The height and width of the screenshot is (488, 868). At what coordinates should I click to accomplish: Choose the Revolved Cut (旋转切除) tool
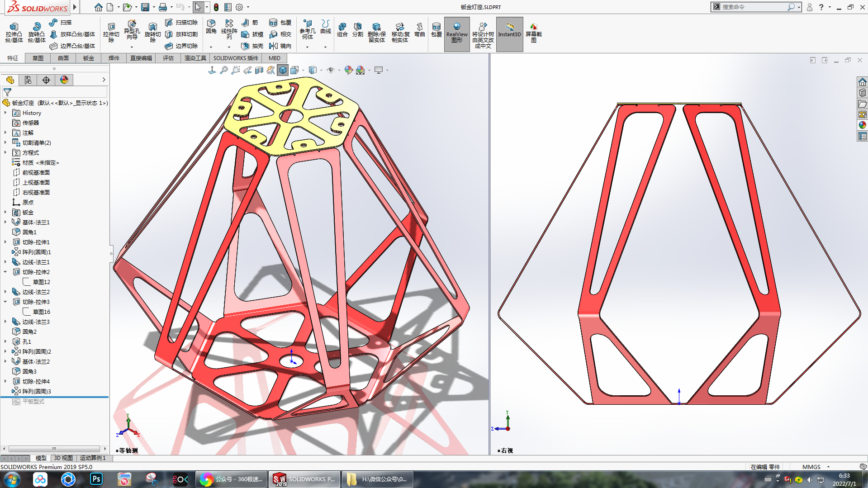pyautogui.click(x=153, y=33)
